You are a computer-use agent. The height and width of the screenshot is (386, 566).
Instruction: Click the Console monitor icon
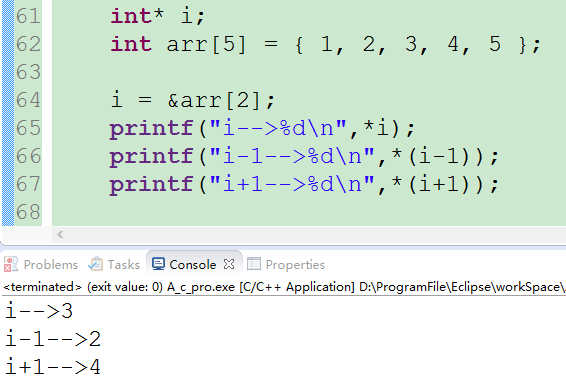pos(158,264)
